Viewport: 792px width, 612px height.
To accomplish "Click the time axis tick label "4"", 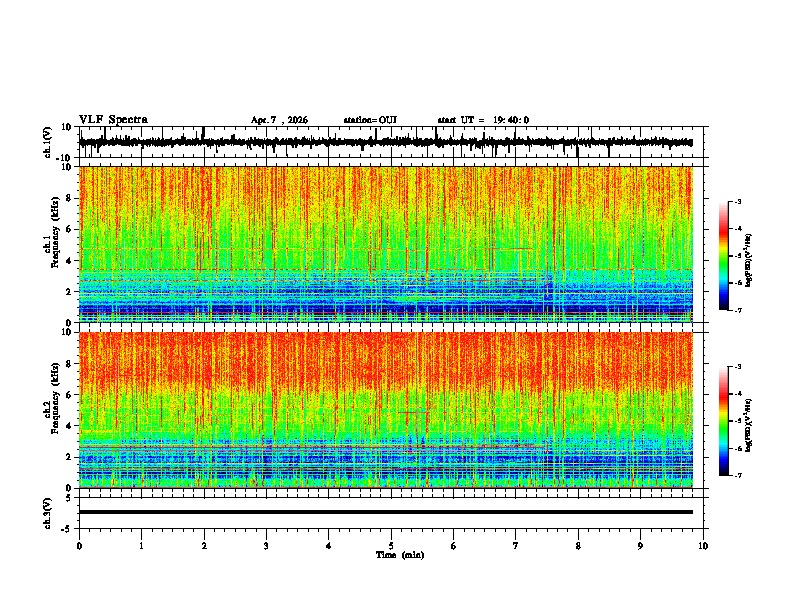I will coord(329,546).
